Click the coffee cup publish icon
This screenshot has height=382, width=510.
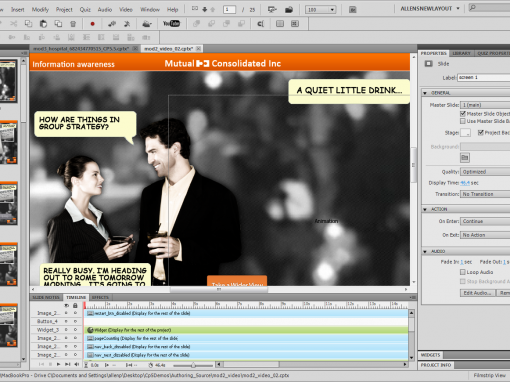(147, 24)
